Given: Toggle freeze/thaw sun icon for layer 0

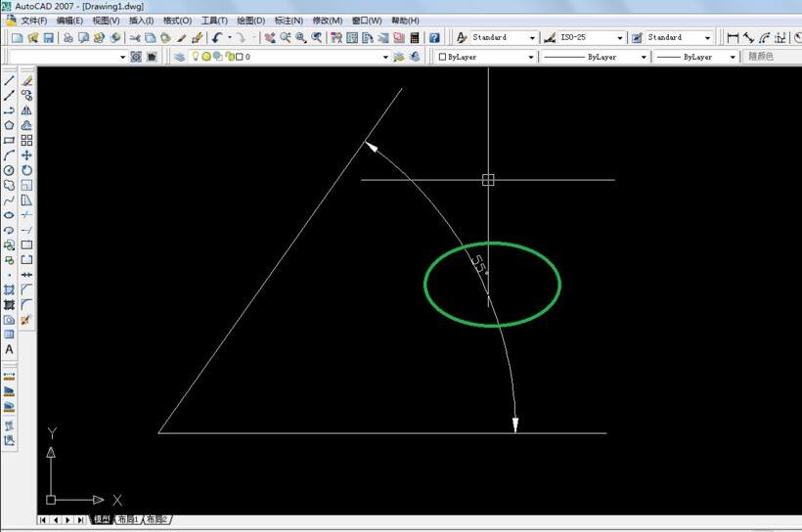Looking at the screenshot, I should 206,57.
